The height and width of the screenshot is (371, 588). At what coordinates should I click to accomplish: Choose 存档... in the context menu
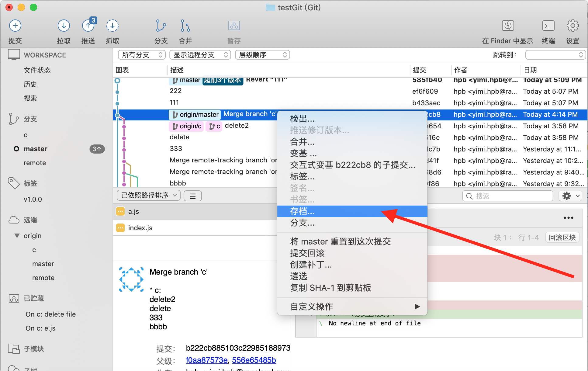pos(352,211)
